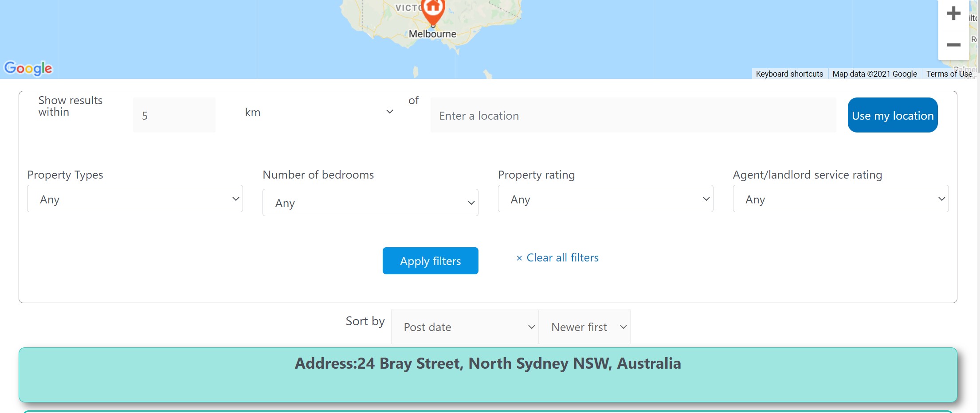Viewport: 980px width, 413px height.
Task: Focus the Enter a location field
Action: point(633,115)
